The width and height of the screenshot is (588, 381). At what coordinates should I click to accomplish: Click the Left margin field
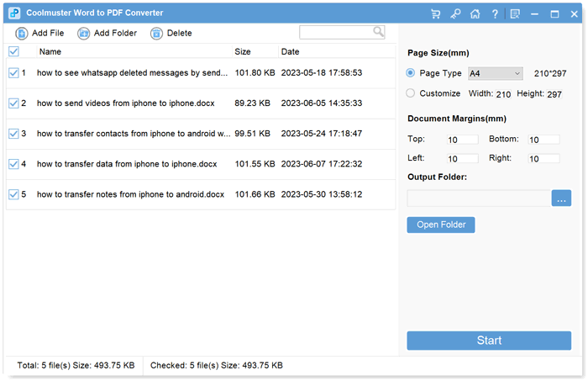tap(463, 159)
